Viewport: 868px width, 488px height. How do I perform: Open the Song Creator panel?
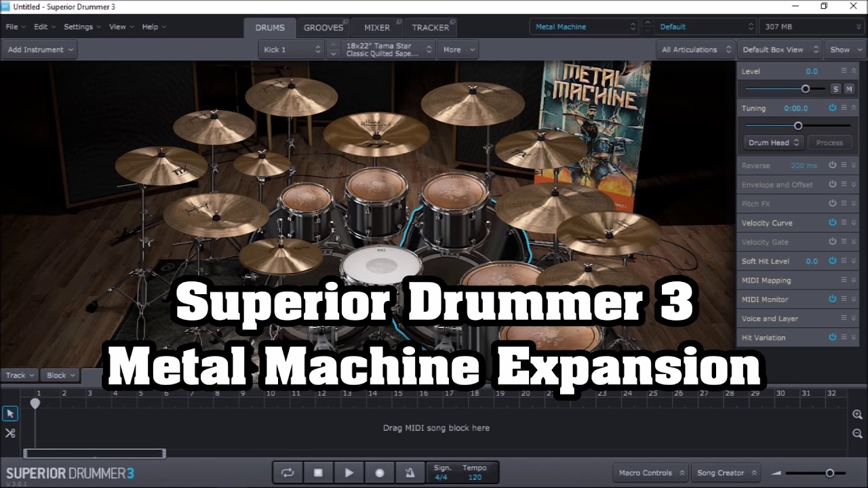pyautogui.click(x=727, y=472)
